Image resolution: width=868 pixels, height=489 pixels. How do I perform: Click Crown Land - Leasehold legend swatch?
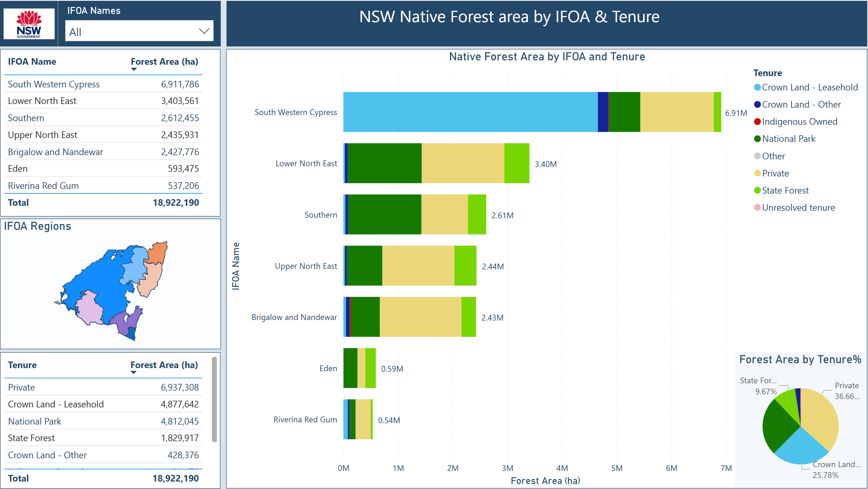pyautogui.click(x=757, y=88)
